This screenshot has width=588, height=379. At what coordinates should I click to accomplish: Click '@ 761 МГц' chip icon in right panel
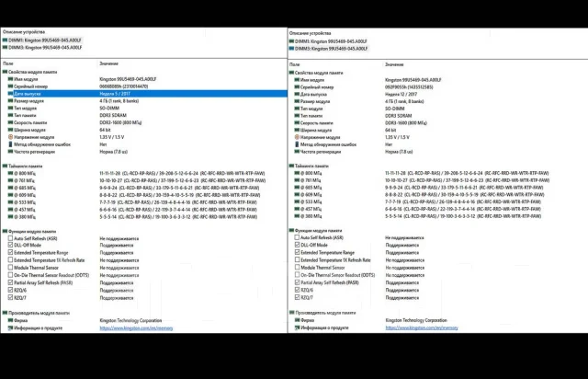pyautogui.click(x=297, y=180)
